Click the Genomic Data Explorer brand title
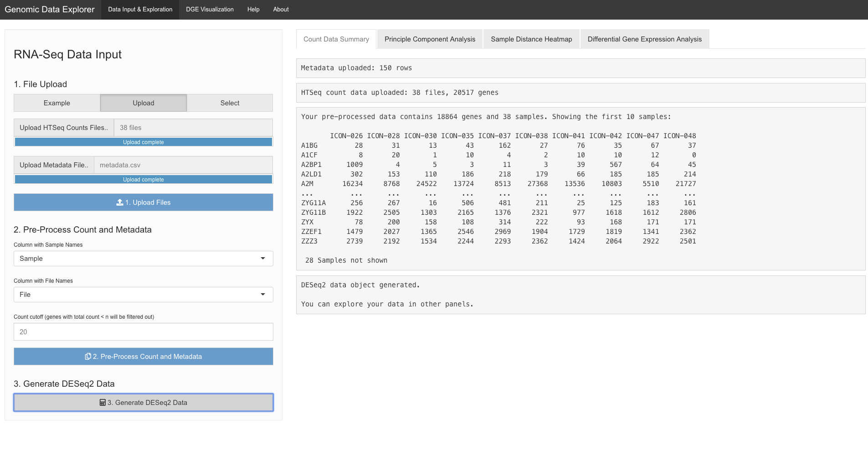Viewport: 868px width, 451px height. (50, 10)
